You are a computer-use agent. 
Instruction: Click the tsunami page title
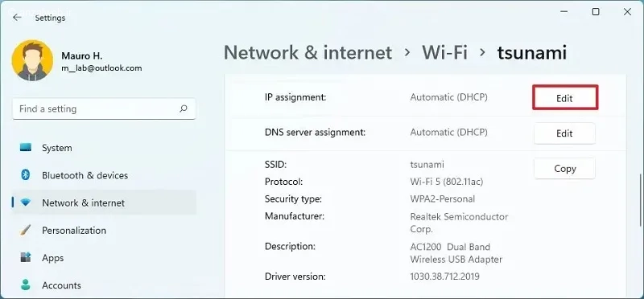pyautogui.click(x=532, y=52)
